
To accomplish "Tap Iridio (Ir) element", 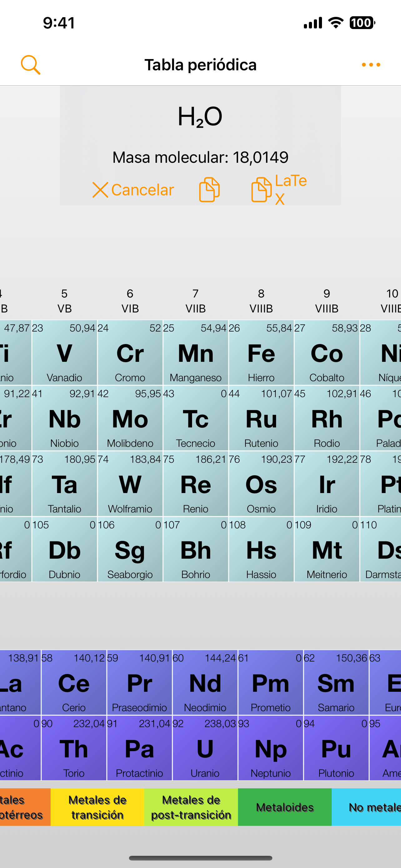I will tap(327, 484).
